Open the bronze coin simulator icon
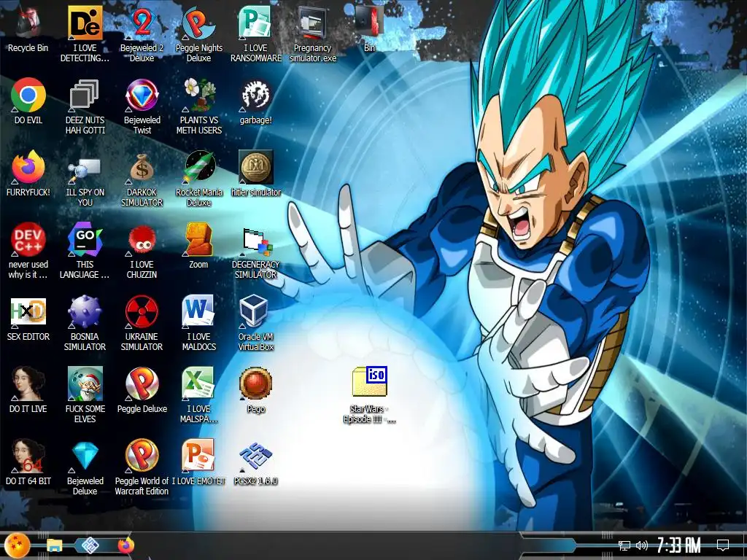 coord(256,167)
